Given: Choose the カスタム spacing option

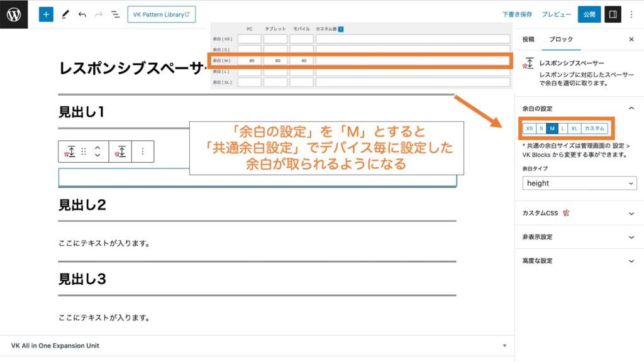Looking at the screenshot, I should [594, 128].
